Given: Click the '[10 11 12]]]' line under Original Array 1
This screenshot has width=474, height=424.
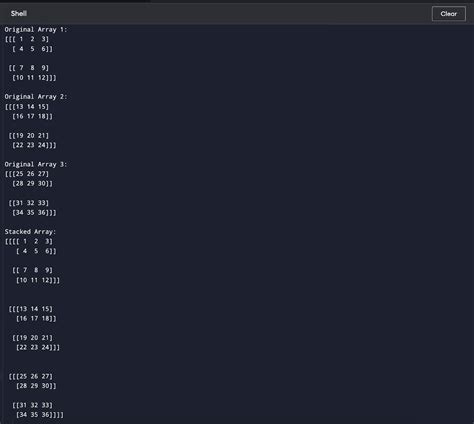Looking at the screenshot, I should [x=34, y=78].
